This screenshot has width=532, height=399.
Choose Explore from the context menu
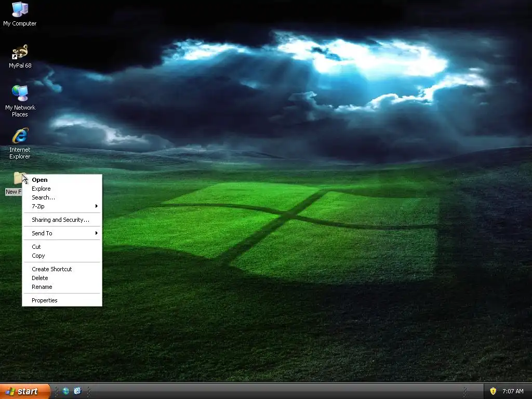62,189
